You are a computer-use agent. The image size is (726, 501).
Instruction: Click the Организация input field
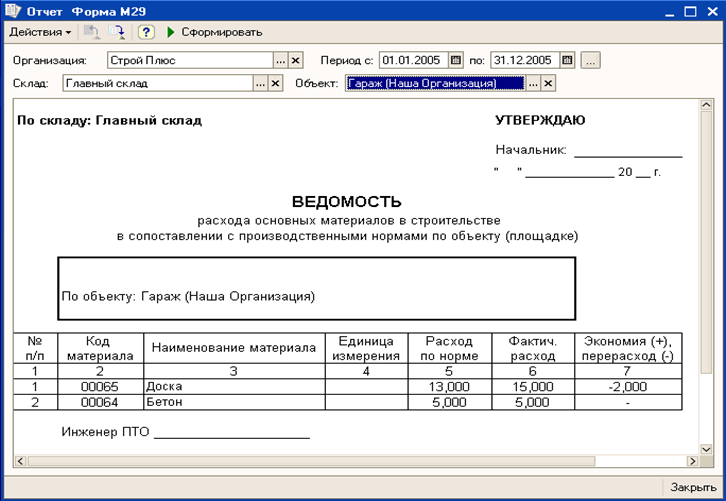(x=190, y=60)
